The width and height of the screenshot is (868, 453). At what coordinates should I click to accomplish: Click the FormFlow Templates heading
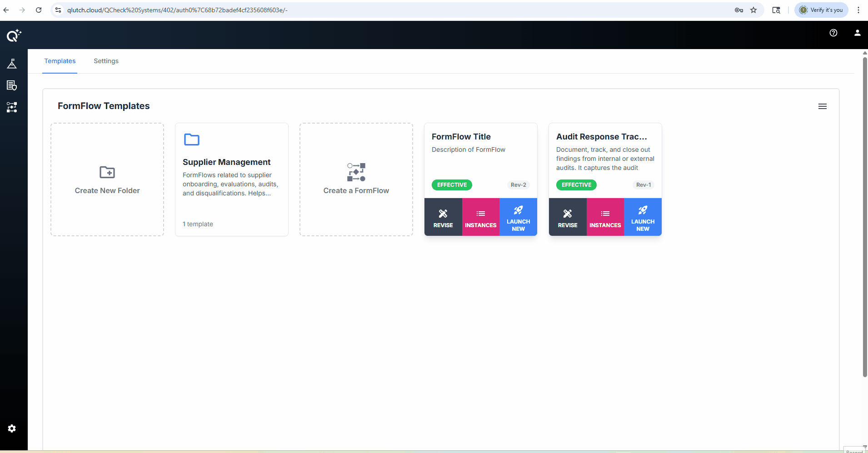[x=104, y=106]
